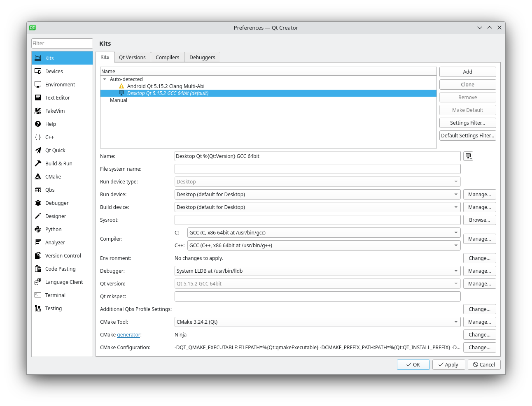
Task: Click the Apply button
Action: tap(449, 364)
